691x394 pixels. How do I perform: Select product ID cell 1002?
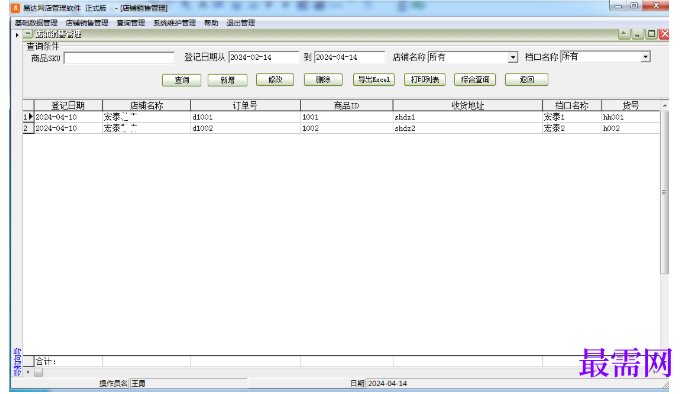coord(347,128)
